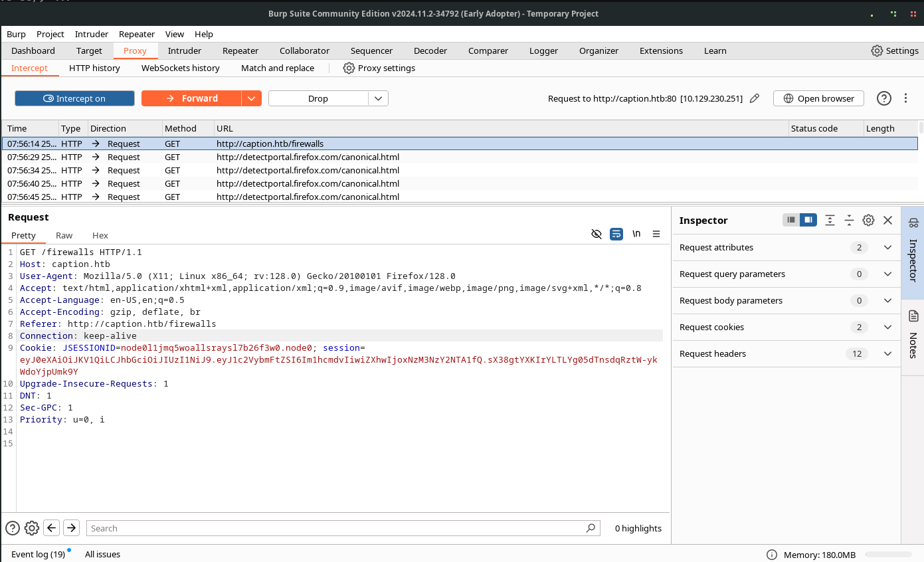Open the HTTP history sub-tab
This screenshot has width=924, height=562.
(x=94, y=68)
